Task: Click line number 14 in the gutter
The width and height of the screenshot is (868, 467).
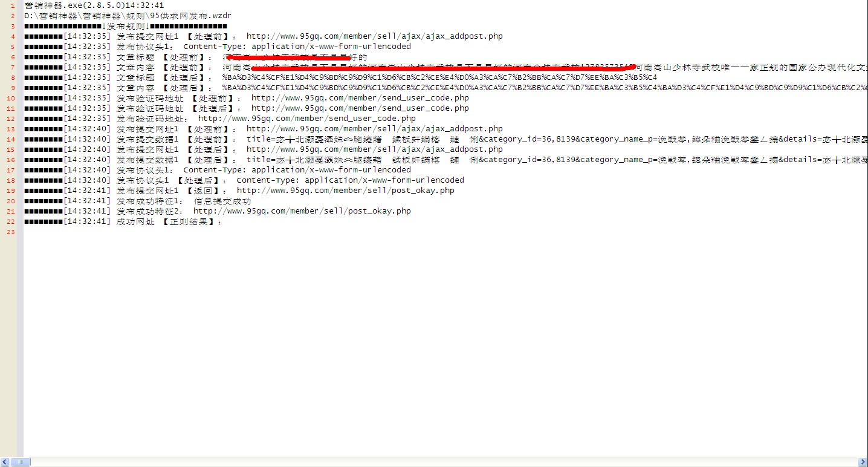Action: [x=11, y=139]
